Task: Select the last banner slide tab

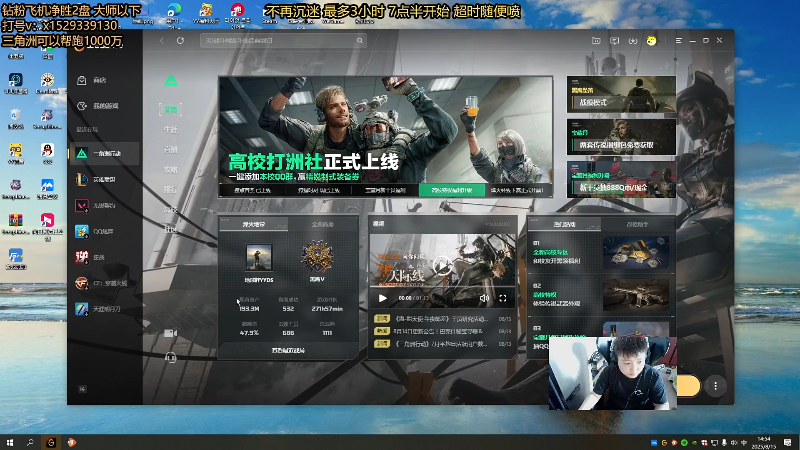Action: point(518,190)
